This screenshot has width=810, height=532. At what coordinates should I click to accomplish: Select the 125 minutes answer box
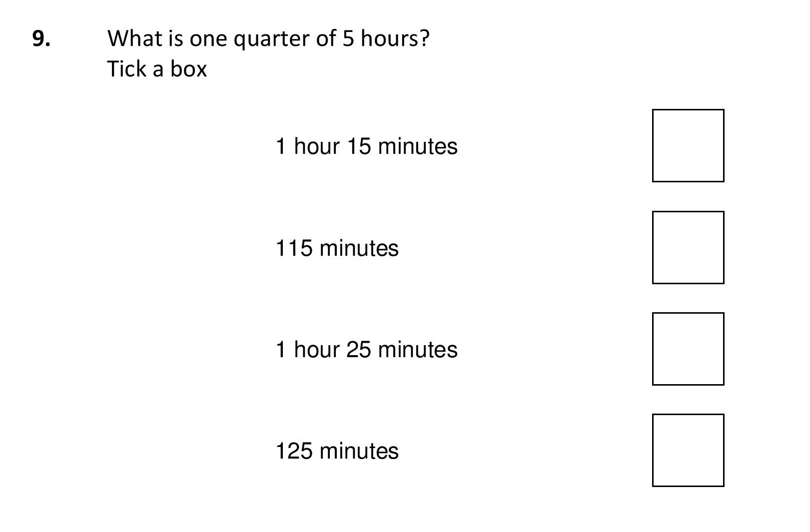click(x=688, y=450)
